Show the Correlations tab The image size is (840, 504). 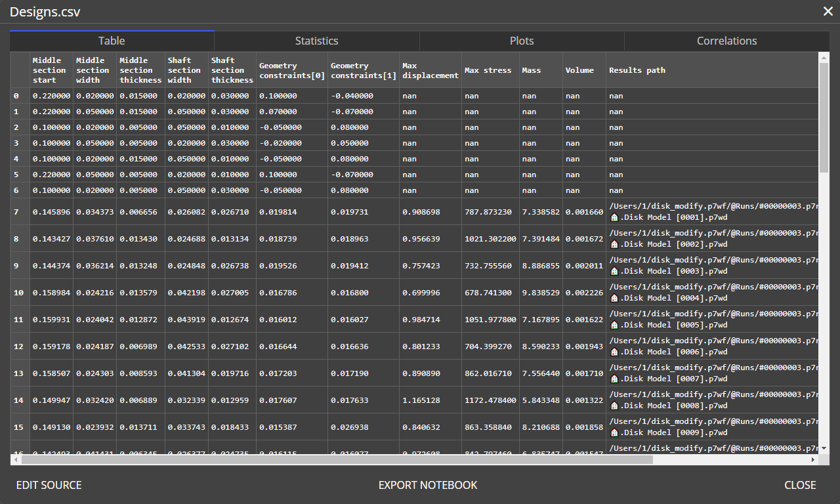click(726, 41)
